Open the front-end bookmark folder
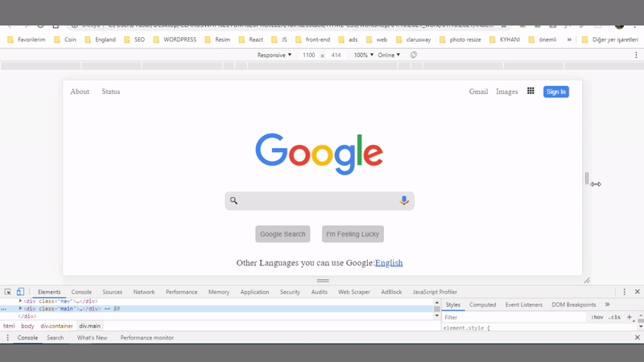644x362 pixels. click(312, 39)
